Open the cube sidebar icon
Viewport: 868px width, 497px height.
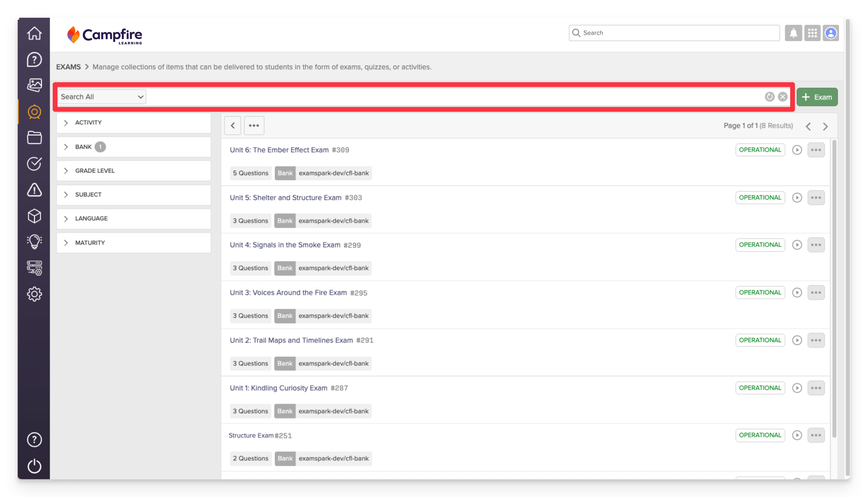pyautogui.click(x=34, y=216)
